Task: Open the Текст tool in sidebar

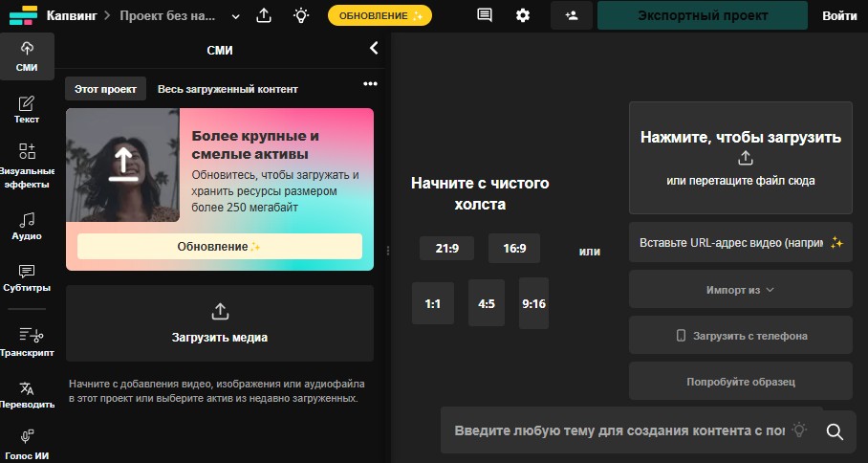Action: tap(27, 110)
